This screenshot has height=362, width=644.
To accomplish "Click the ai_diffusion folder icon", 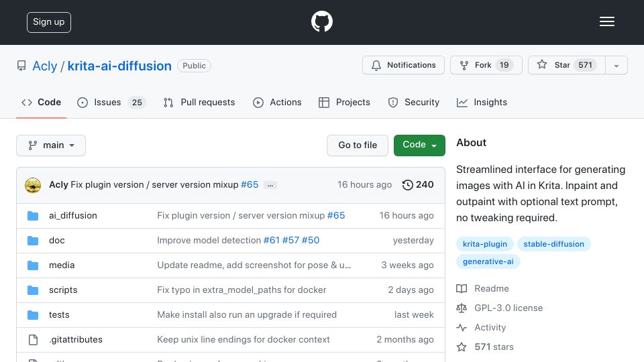I will click(x=33, y=216).
